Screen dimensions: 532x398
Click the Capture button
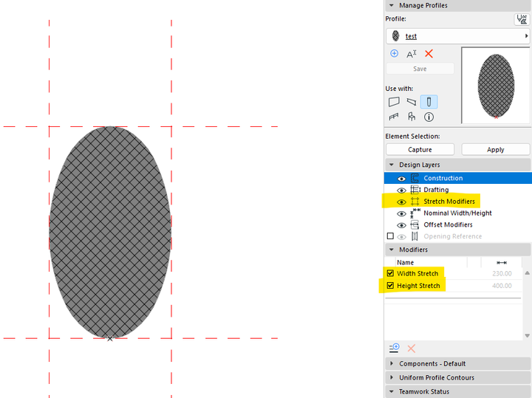(420, 149)
